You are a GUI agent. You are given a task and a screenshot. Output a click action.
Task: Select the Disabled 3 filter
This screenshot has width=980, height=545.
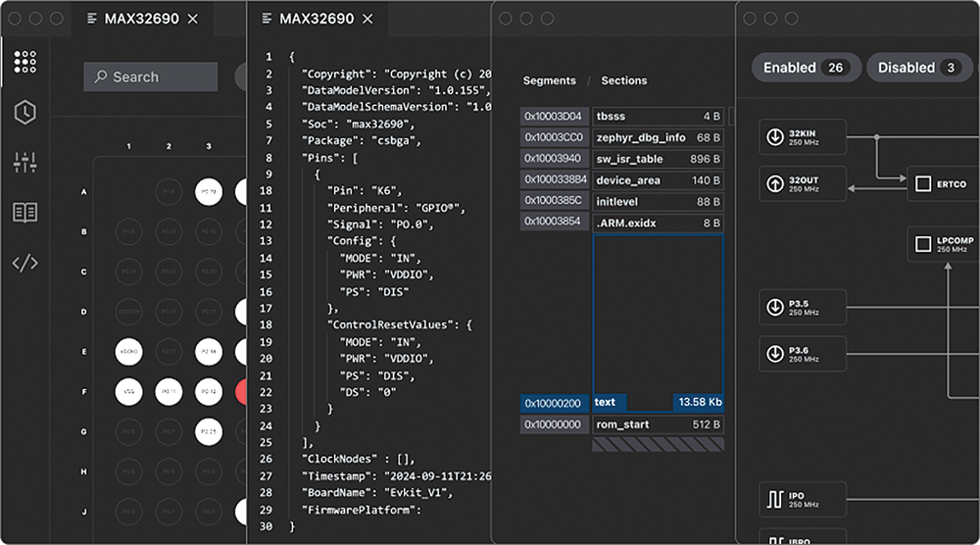(919, 68)
